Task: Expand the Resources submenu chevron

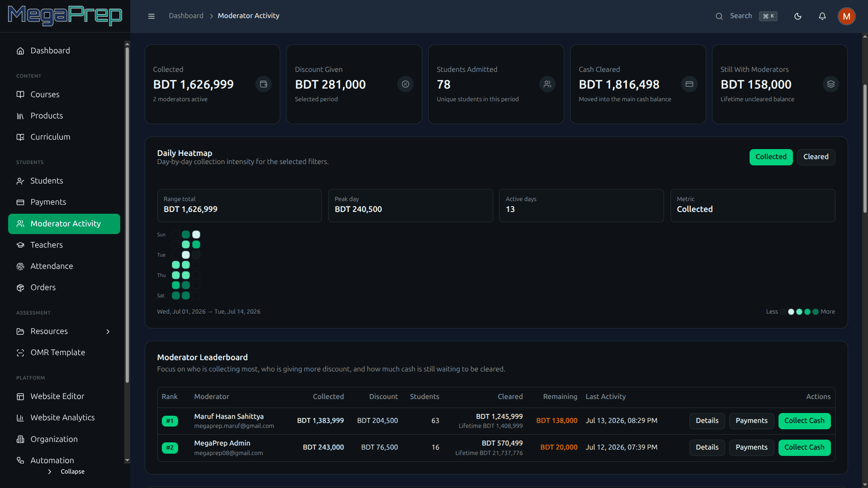Action: click(108, 332)
